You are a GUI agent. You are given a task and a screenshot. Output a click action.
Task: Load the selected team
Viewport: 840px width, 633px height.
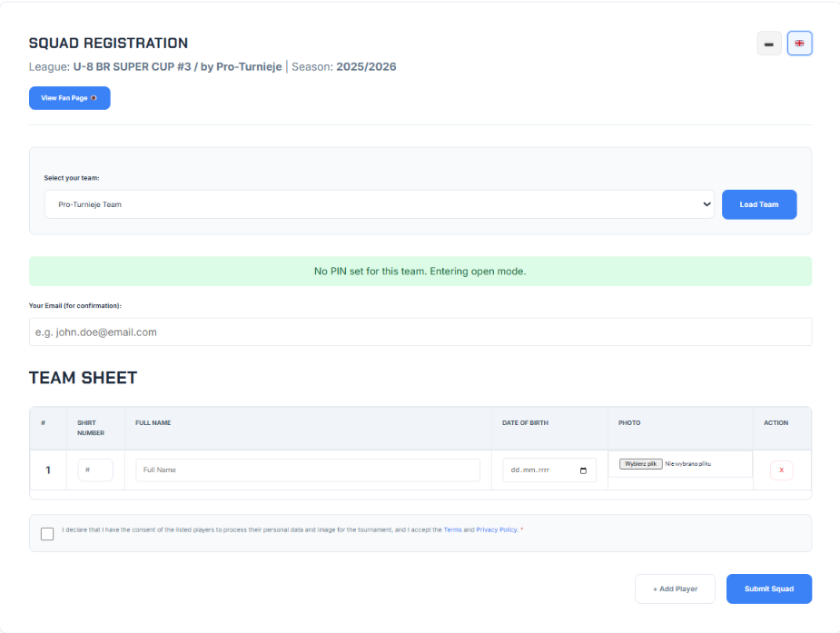[759, 204]
